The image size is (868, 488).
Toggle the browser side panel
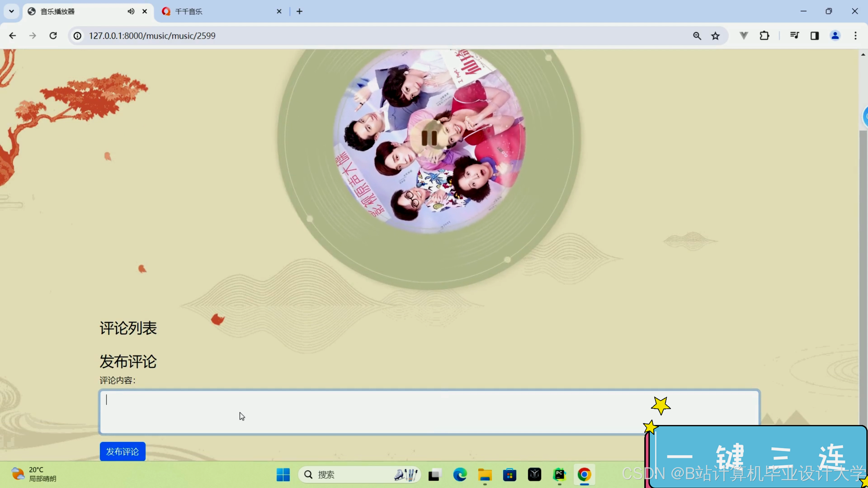(x=814, y=36)
